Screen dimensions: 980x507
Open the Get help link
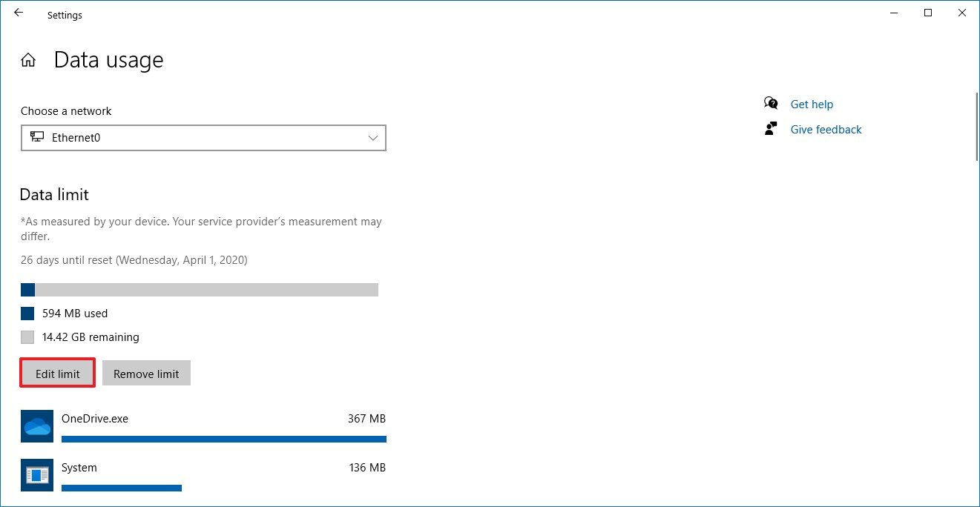click(812, 105)
